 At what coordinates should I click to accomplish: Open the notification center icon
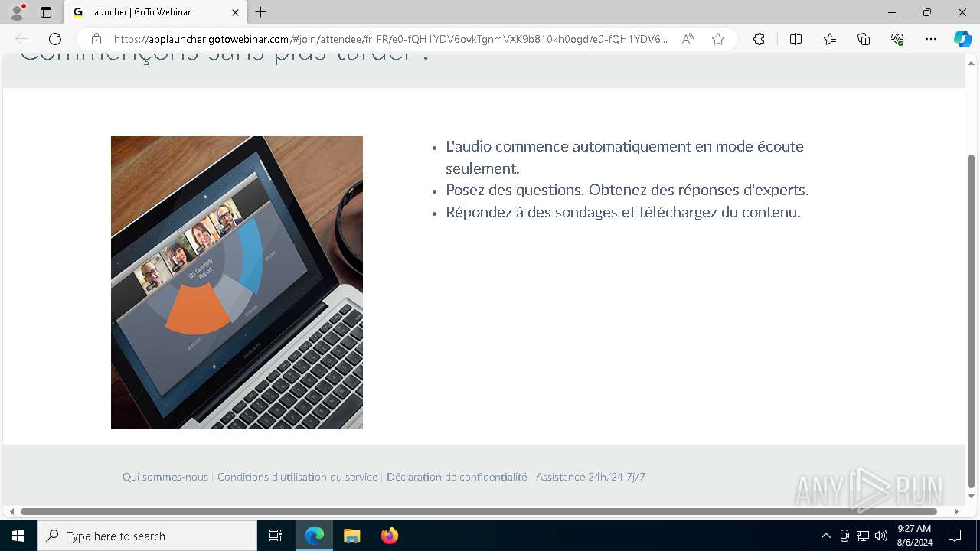pyautogui.click(x=955, y=536)
